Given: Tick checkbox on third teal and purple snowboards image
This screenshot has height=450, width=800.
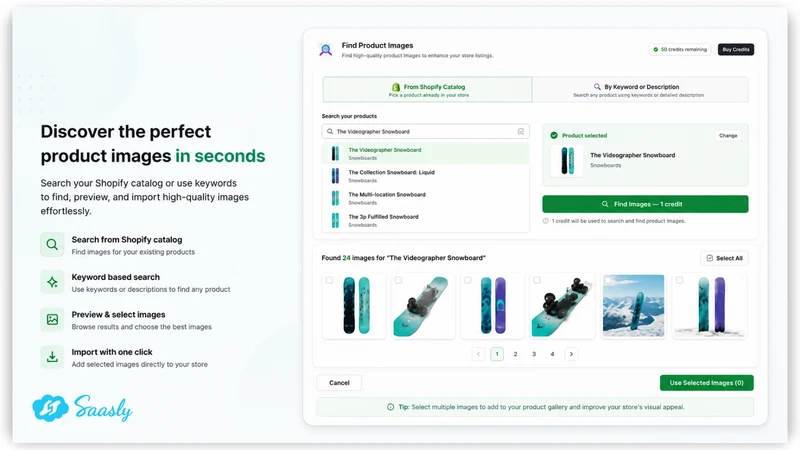Looking at the screenshot, I should click(x=467, y=280).
